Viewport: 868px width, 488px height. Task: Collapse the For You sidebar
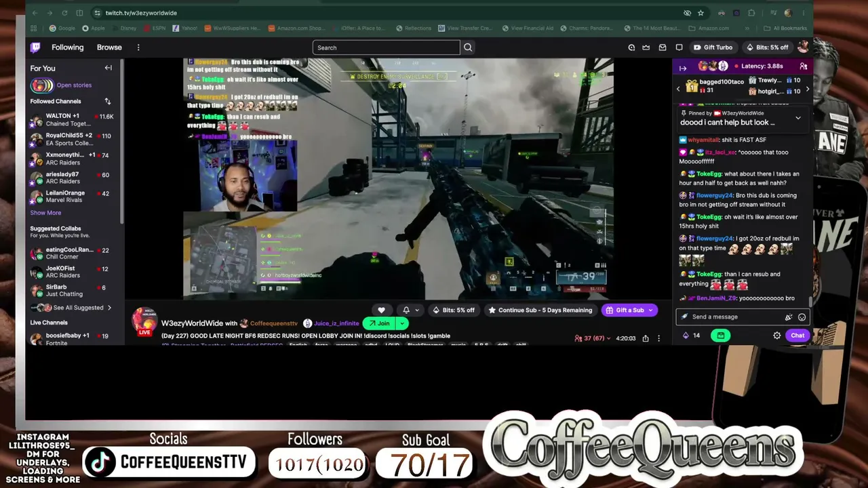(x=108, y=68)
